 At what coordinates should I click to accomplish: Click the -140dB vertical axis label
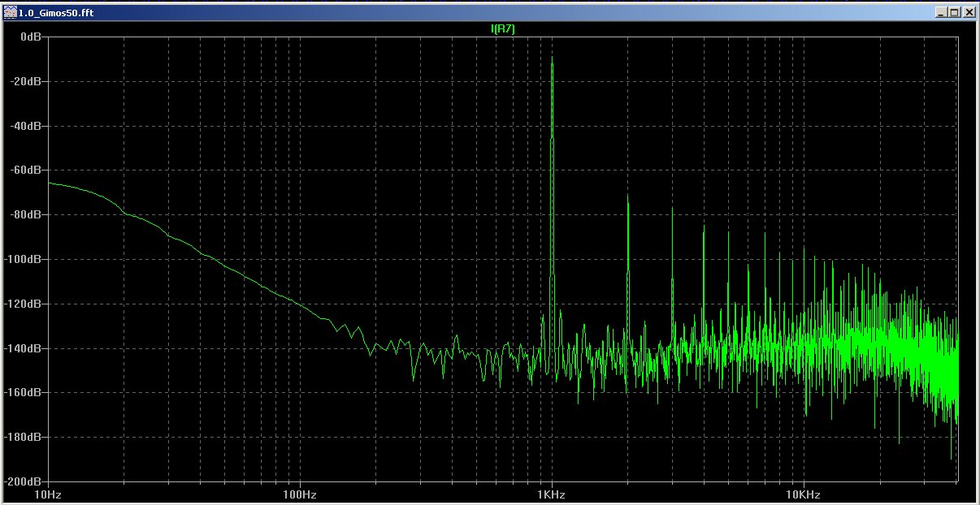coord(24,348)
